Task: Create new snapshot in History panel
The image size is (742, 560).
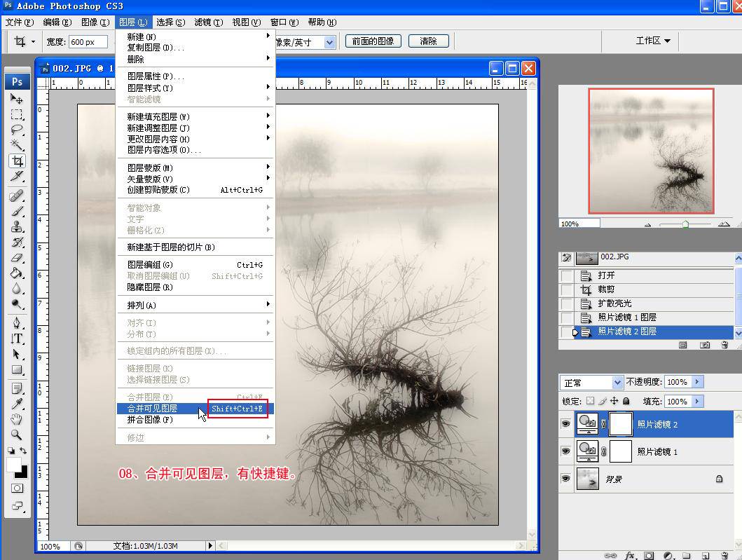Action: click(x=705, y=345)
